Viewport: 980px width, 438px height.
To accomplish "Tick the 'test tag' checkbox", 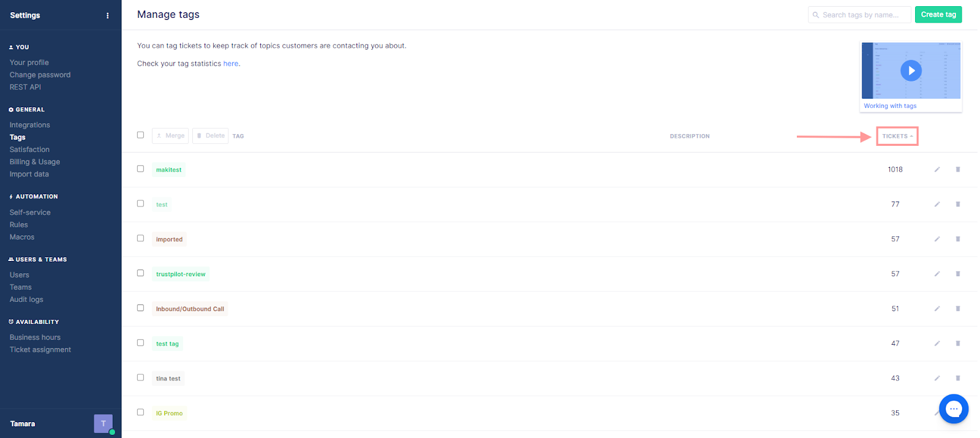I will [140, 342].
